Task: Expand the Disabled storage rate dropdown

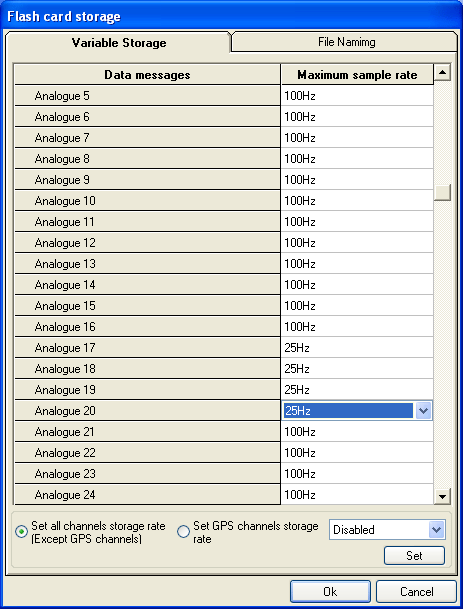Action: coord(437,530)
